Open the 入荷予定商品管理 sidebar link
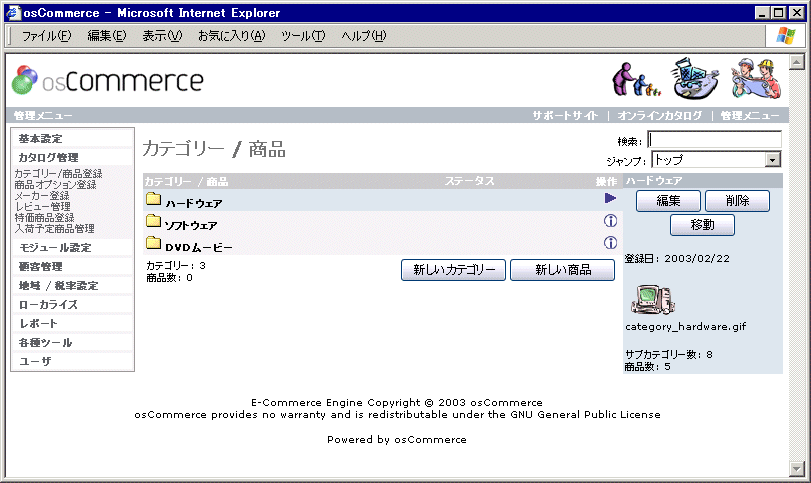This screenshot has width=811, height=483. click(x=54, y=228)
